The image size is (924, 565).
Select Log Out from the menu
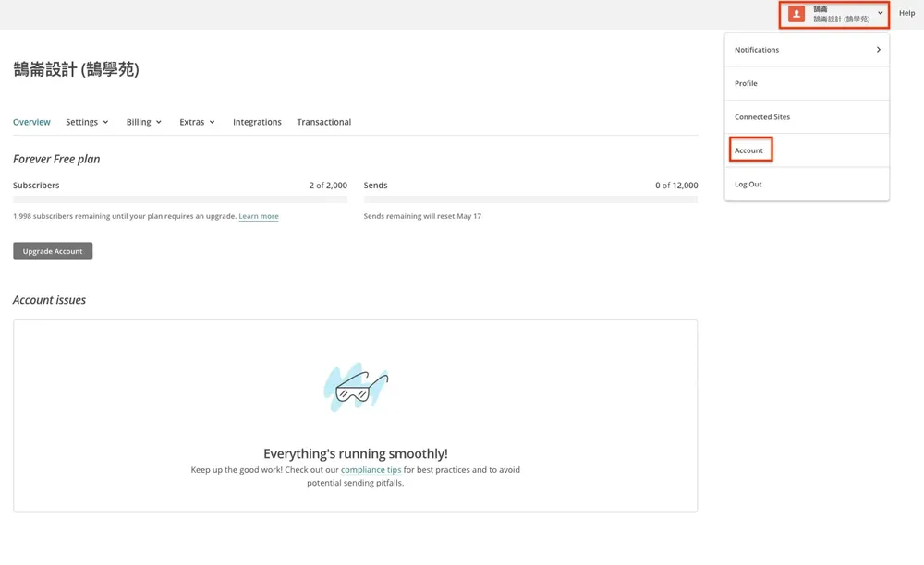[807, 184]
